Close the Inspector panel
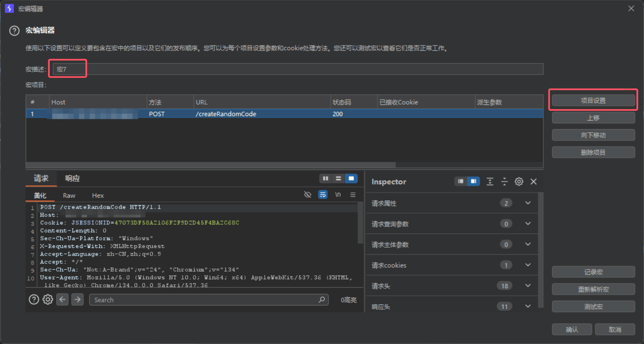This screenshot has height=344, width=644. coord(533,181)
